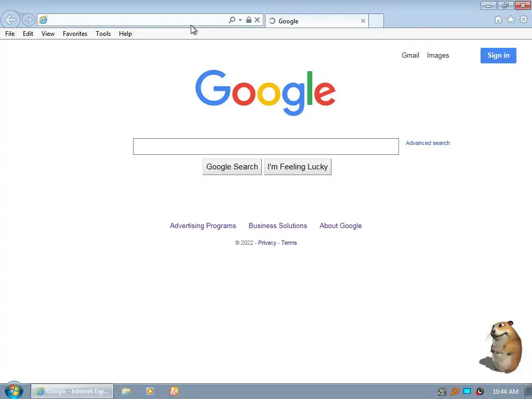Open the security lock icon in address bar
Viewport: 532px width, 399px height.
249,20
